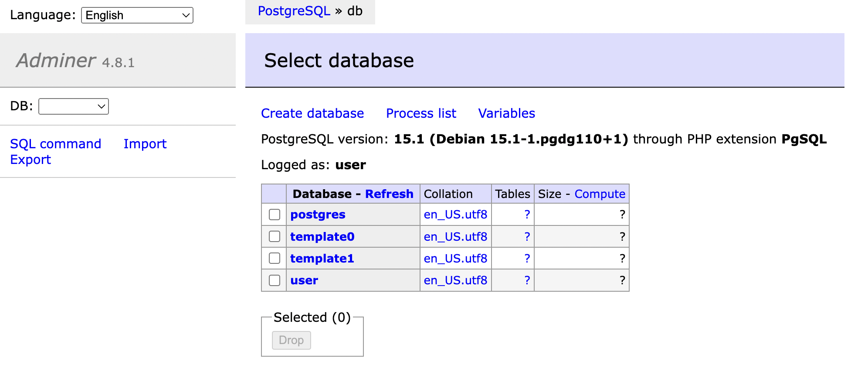Open the Language dropdown
The image size is (868, 375).
pos(137,15)
